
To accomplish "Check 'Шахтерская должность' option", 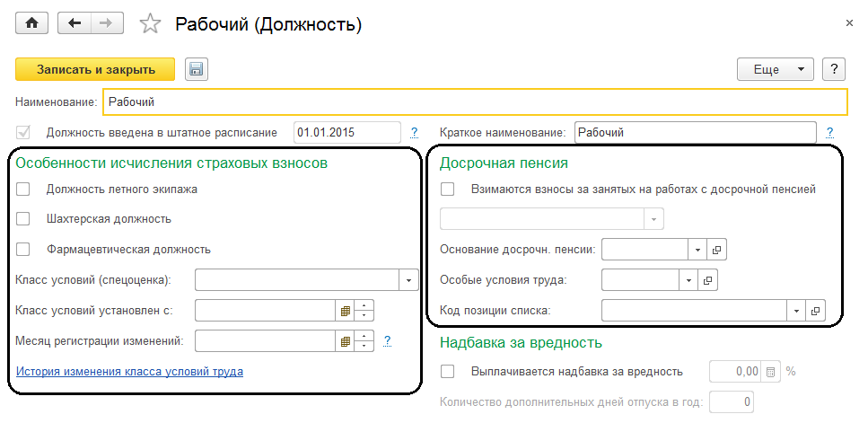I will (23, 218).
